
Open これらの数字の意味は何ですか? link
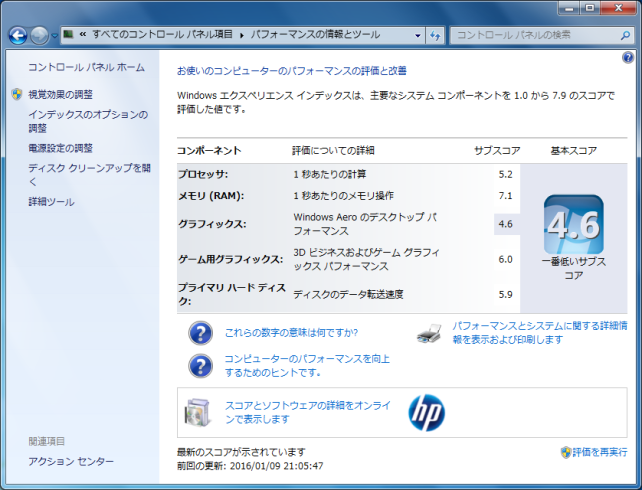[x=291, y=333]
